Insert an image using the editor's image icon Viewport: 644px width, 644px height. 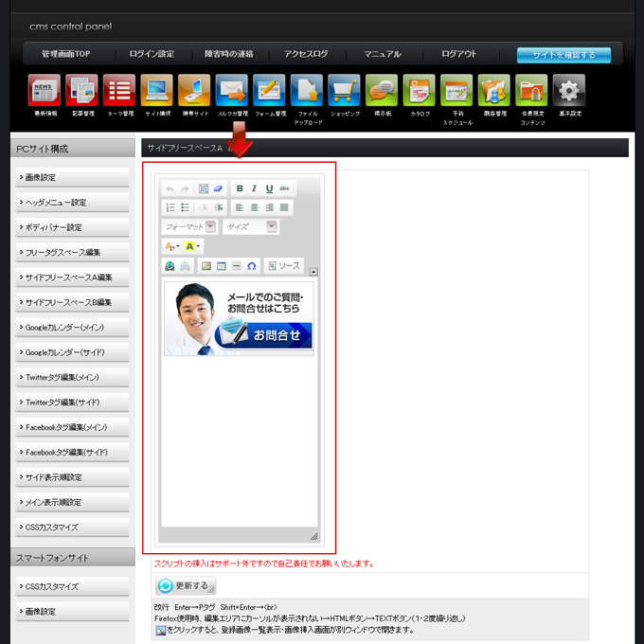pos(206,266)
